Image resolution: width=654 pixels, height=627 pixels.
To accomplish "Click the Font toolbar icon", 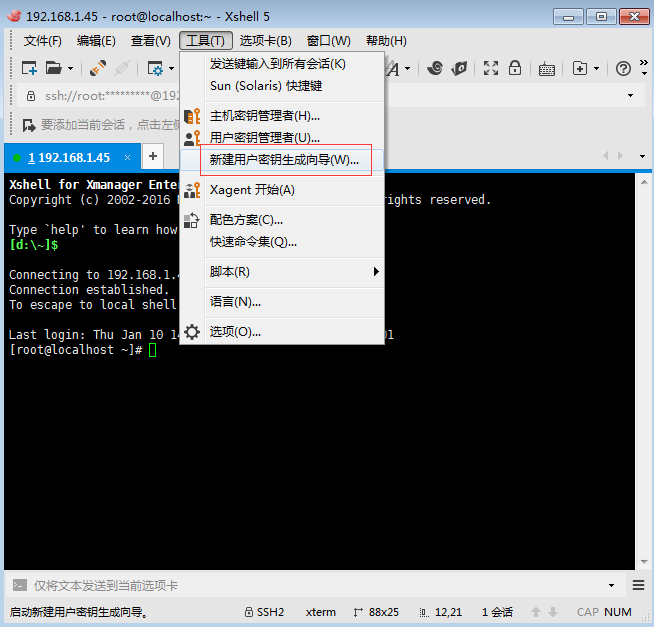I will click(x=393, y=68).
